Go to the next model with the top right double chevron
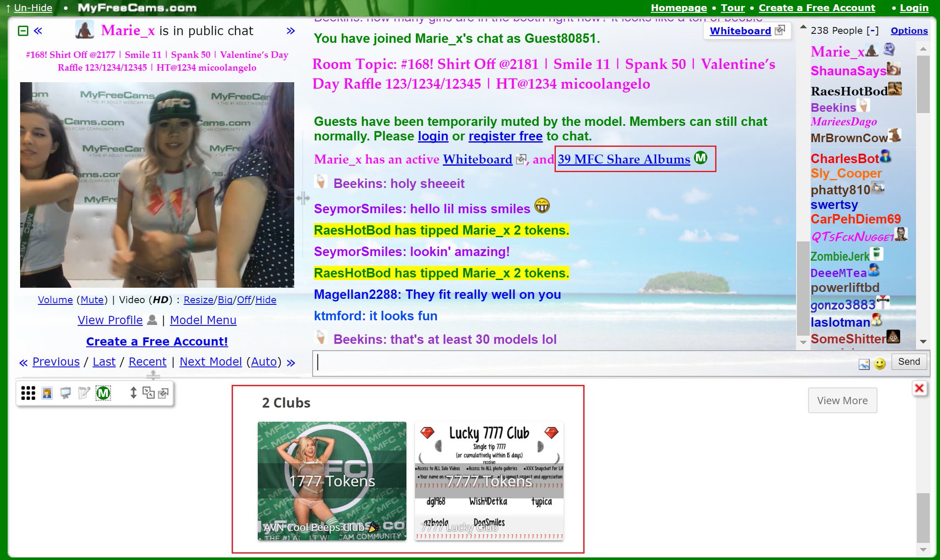 (290, 31)
